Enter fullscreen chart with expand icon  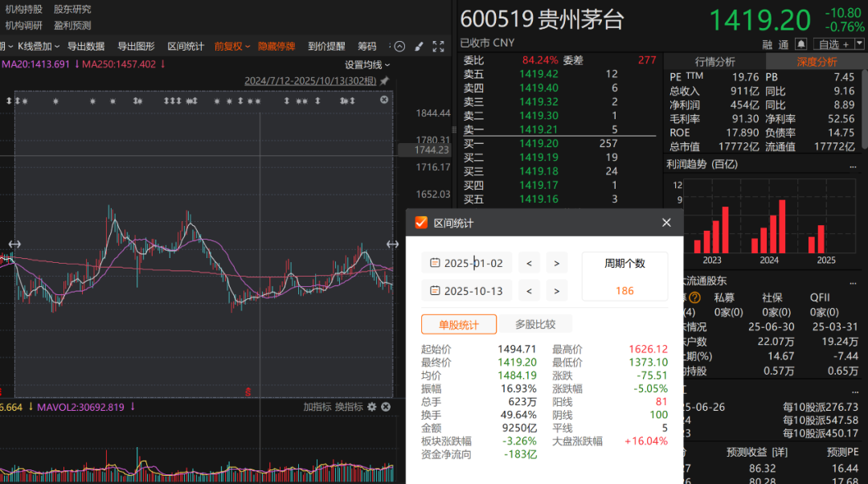pyautogui.click(x=438, y=47)
